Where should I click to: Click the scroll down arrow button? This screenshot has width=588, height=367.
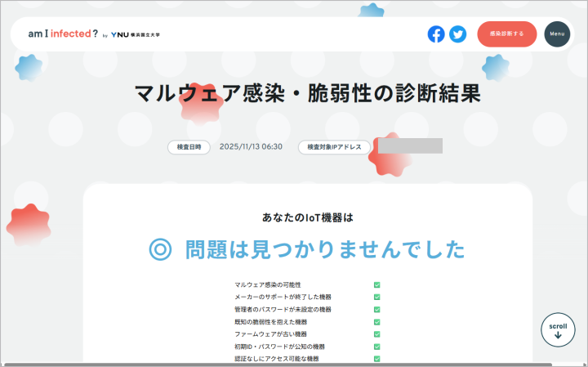(x=558, y=330)
